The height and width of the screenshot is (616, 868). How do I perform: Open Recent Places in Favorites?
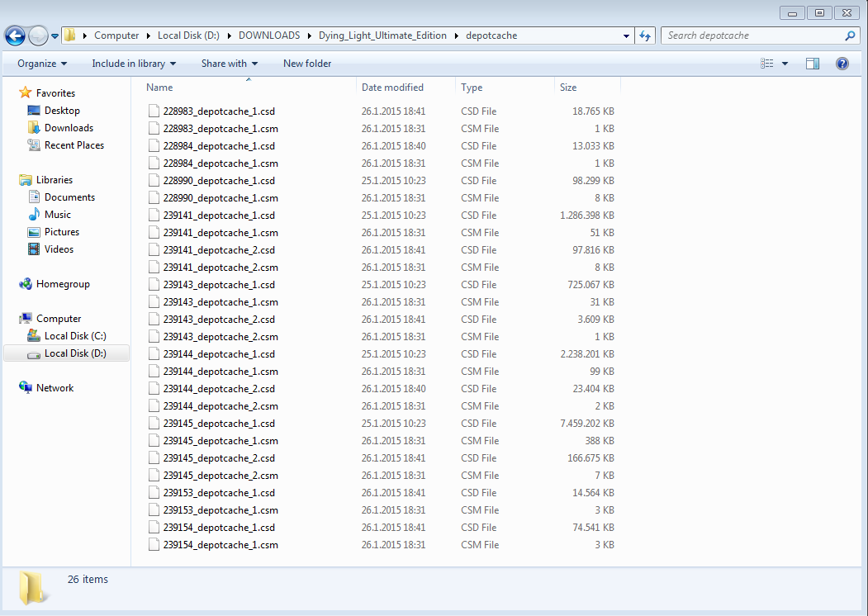[74, 145]
